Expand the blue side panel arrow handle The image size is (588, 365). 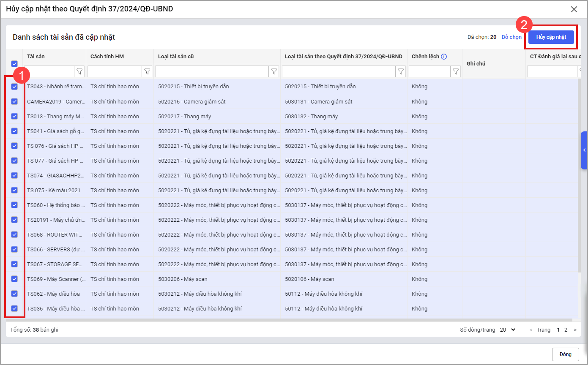coord(584,150)
